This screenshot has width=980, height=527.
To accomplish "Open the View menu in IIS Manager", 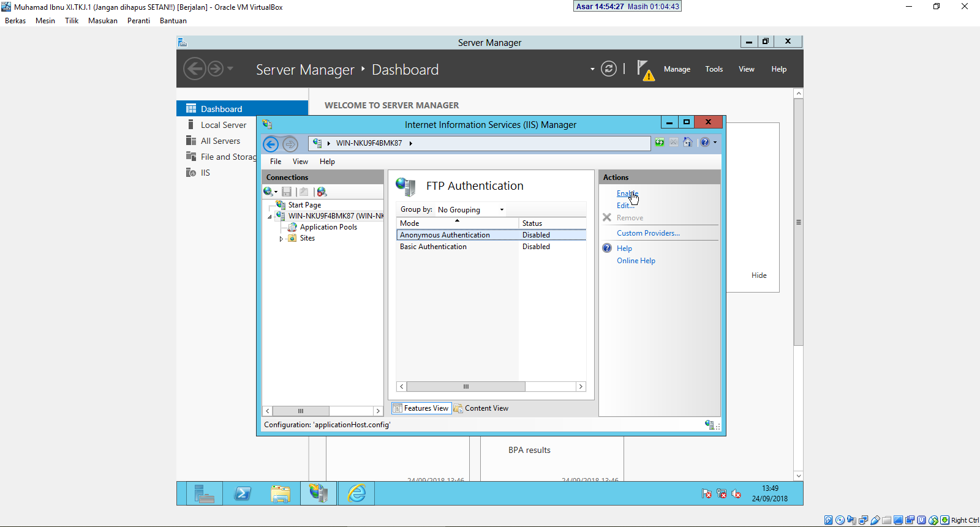I will point(300,162).
